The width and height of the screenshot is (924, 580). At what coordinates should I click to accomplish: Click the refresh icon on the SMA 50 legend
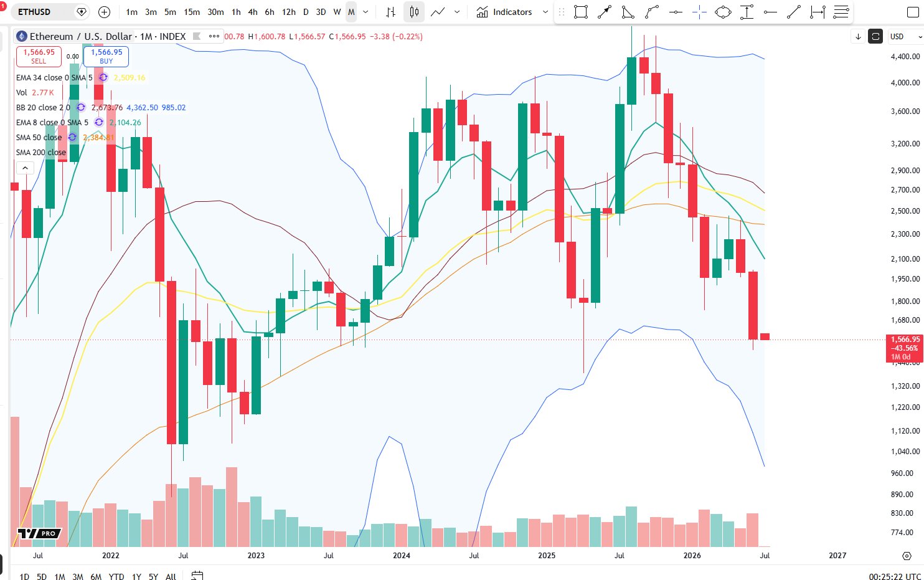(x=72, y=137)
